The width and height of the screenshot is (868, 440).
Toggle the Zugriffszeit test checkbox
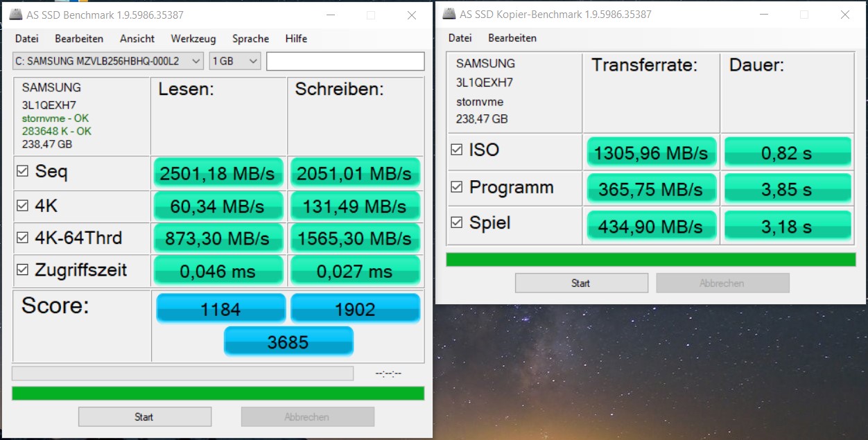23,270
